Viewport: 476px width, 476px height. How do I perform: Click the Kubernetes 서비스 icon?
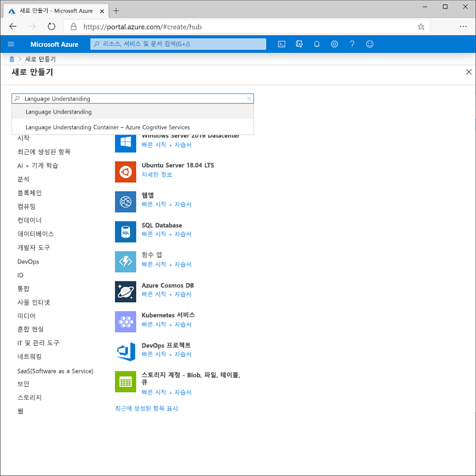[126, 322]
